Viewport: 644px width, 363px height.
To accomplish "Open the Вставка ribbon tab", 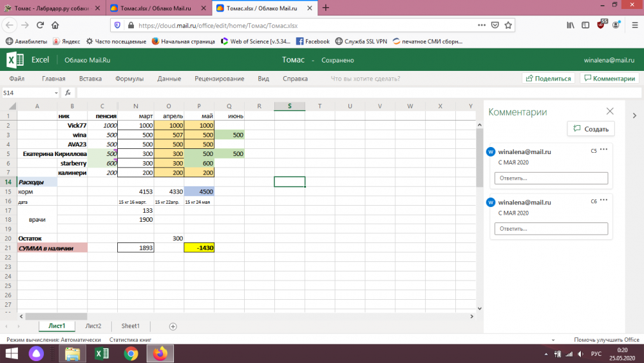I will (x=90, y=79).
